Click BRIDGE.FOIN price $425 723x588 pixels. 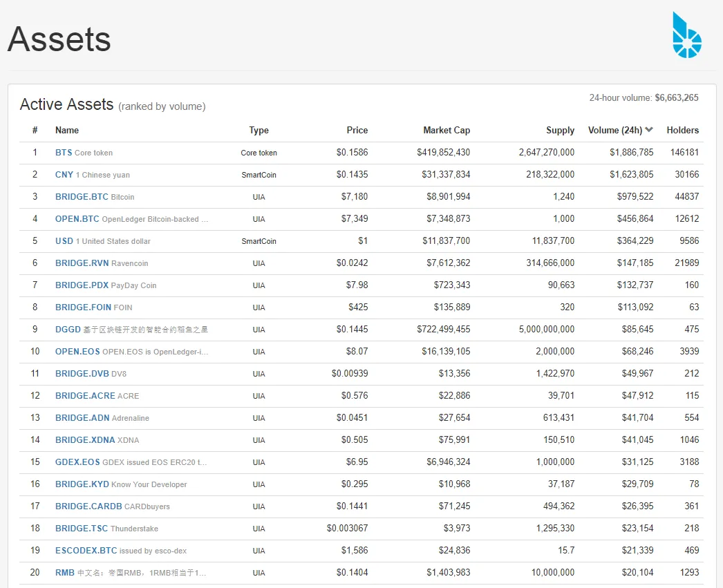coord(358,307)
